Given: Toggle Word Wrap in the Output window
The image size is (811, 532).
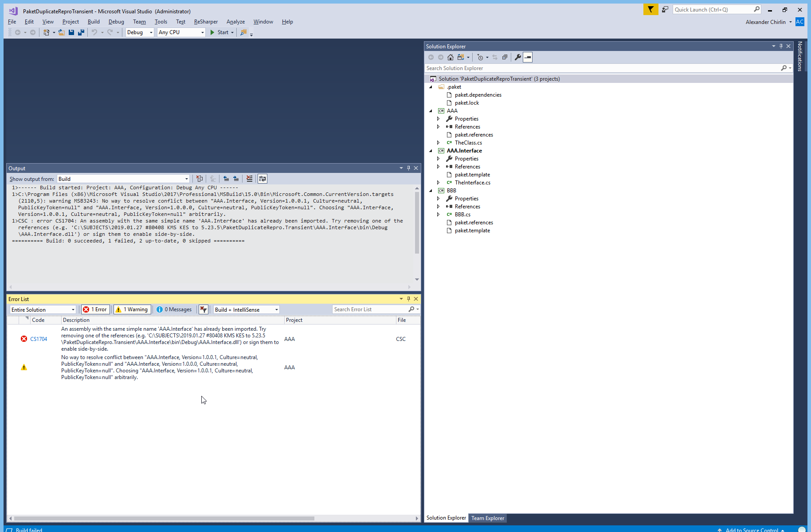Looking at the screenshot, I should tap(262, 179).
